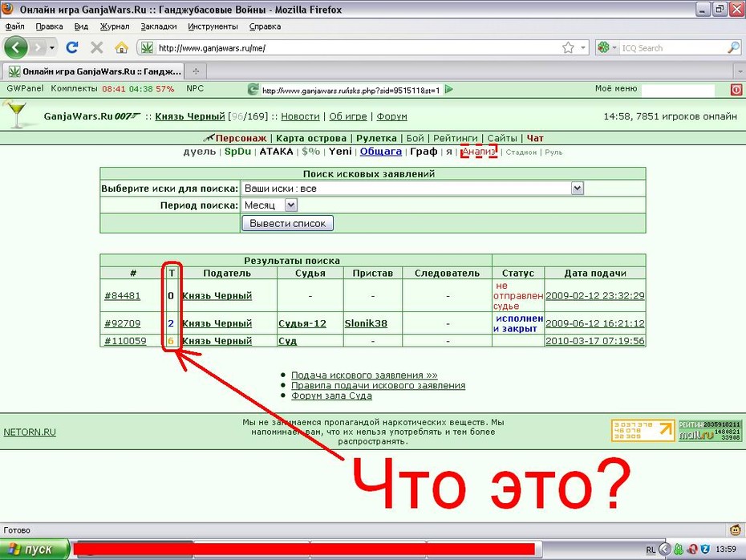Image resolution: width=746 pixels, height=560 pixels.
Task: Open the Чат link
Action: (535, 138)
